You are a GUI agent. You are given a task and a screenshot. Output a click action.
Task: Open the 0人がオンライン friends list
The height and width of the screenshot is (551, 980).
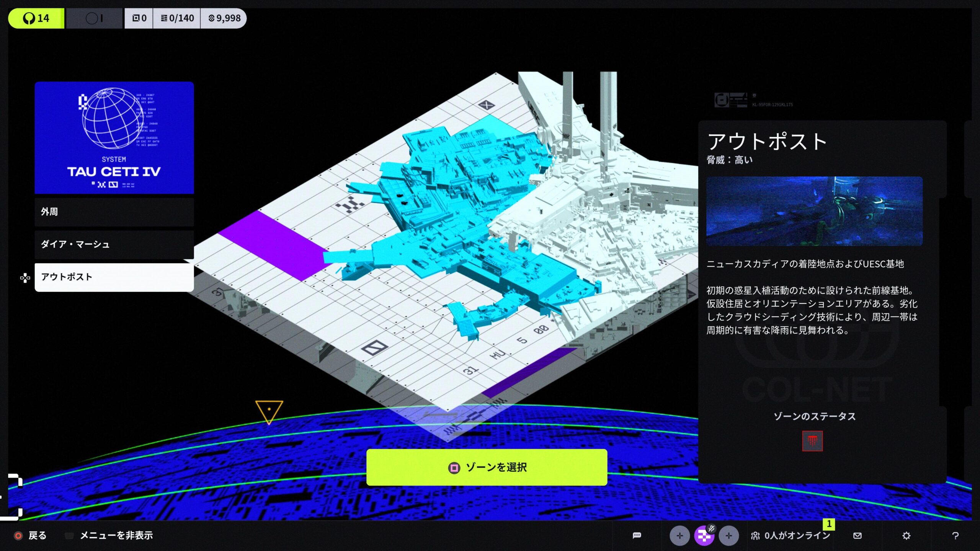[x=791, y=535]
